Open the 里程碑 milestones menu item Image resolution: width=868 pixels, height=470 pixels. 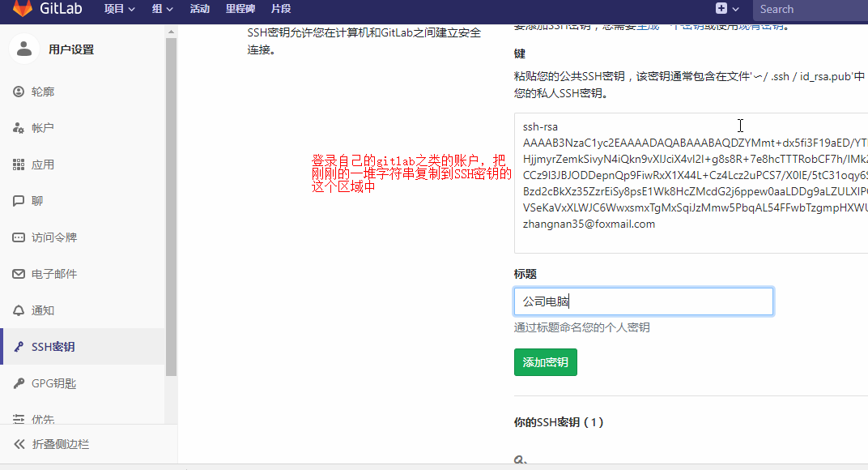point(240,9)
